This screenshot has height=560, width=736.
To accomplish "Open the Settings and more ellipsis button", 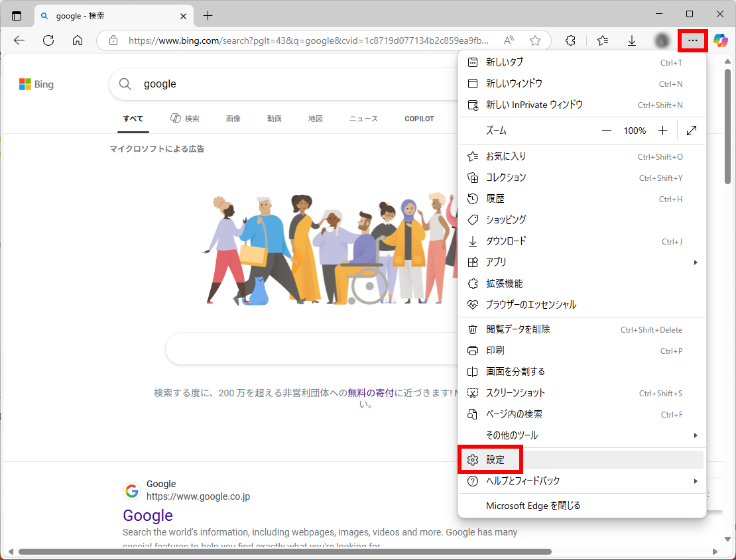I will tap(693, 40).
